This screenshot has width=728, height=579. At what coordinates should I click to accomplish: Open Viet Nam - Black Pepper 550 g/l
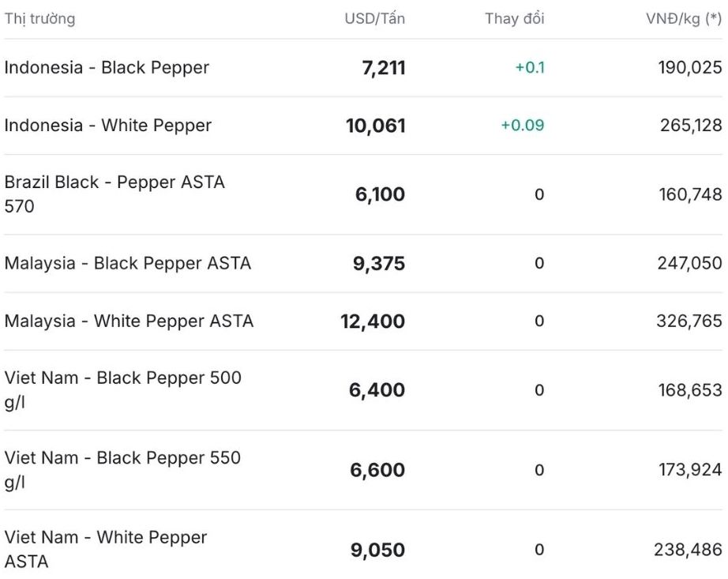[122, 470]
